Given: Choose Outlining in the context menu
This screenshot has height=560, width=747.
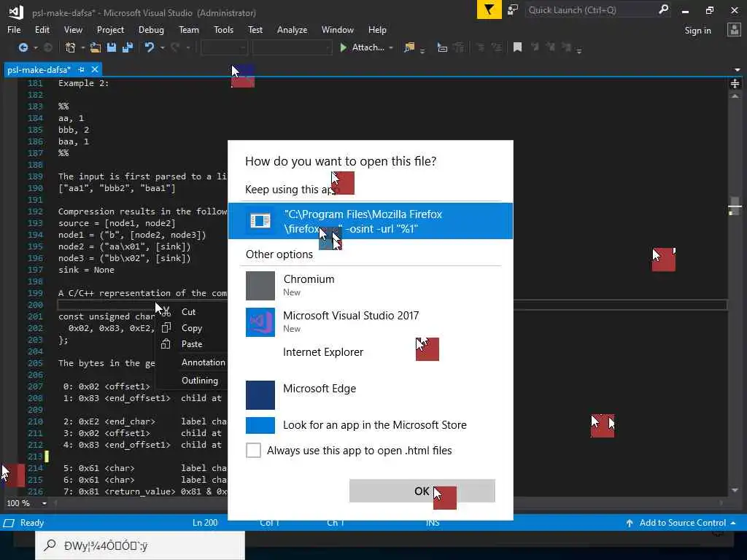Looking at the screenshot, I should click(200, 381).
